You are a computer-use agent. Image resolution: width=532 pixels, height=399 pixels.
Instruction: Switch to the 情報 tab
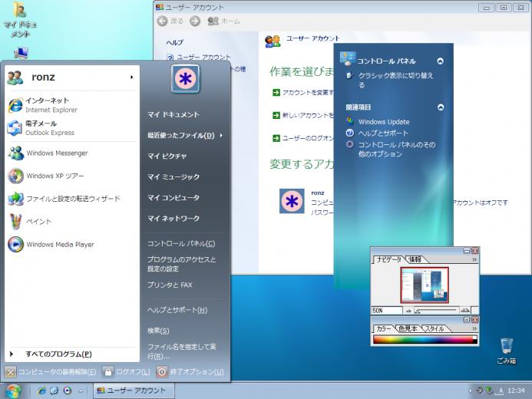415,259
